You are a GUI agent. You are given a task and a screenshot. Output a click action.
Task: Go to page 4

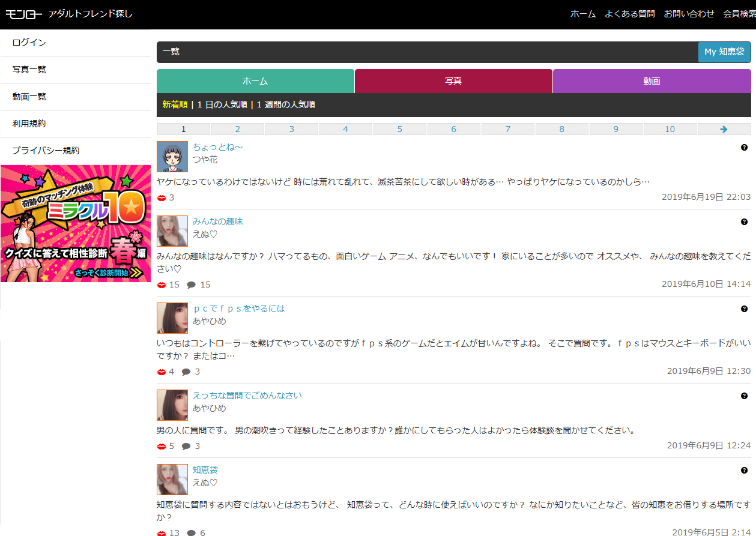[x=346, y=129]
